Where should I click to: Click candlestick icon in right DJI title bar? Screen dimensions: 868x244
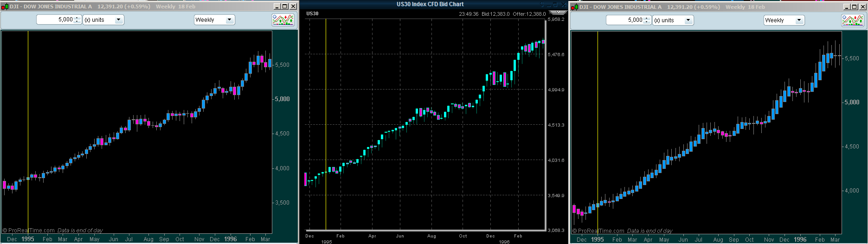pos(574,7)
